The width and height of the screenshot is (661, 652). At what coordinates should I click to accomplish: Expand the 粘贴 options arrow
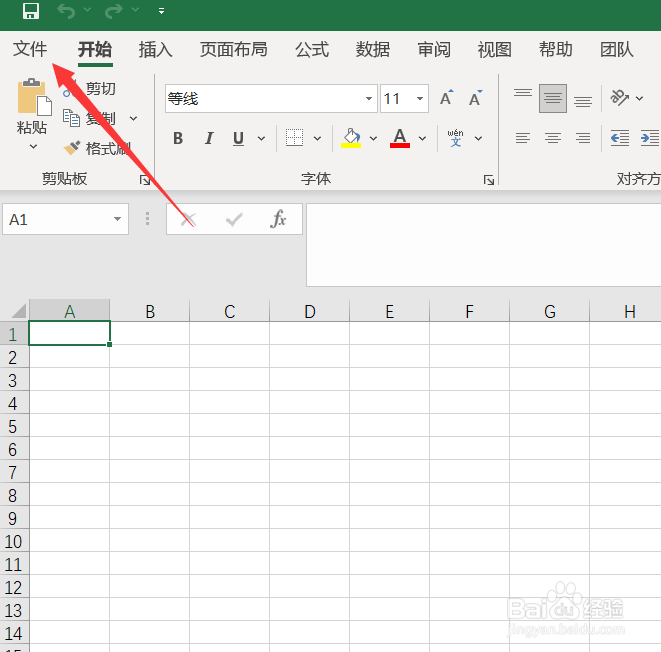33,146
